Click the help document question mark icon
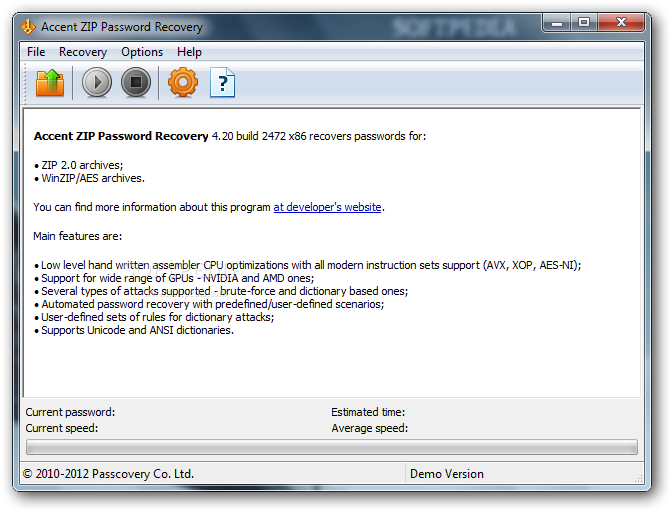Viewport: 672px width, 512px height. [222, 82]
